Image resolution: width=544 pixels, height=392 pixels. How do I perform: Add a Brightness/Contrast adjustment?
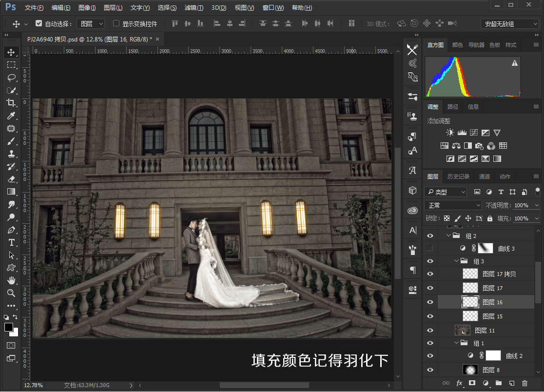[450, 133]
